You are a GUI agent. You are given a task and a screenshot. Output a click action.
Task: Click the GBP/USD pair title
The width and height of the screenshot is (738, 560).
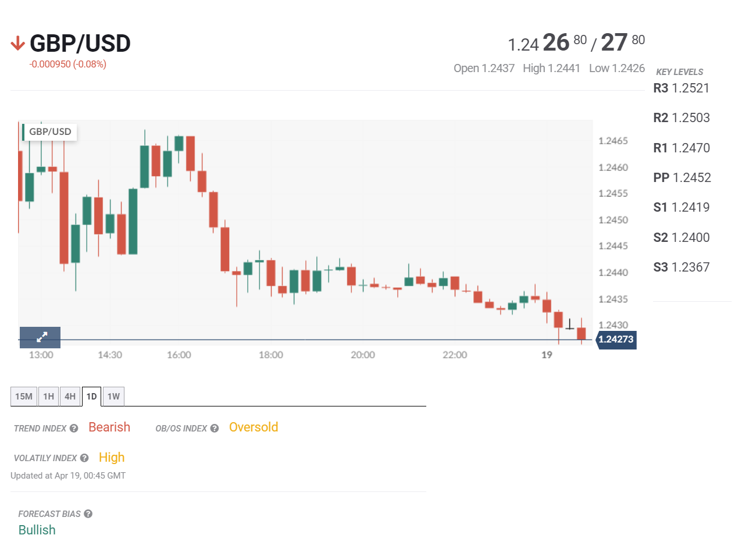pos(80,44)
